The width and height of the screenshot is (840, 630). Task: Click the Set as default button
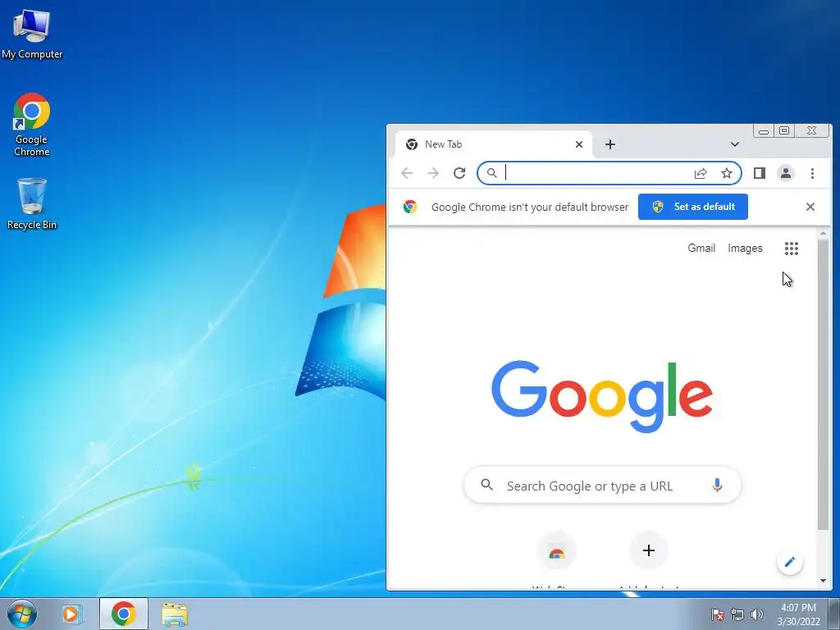pos(692,207)
